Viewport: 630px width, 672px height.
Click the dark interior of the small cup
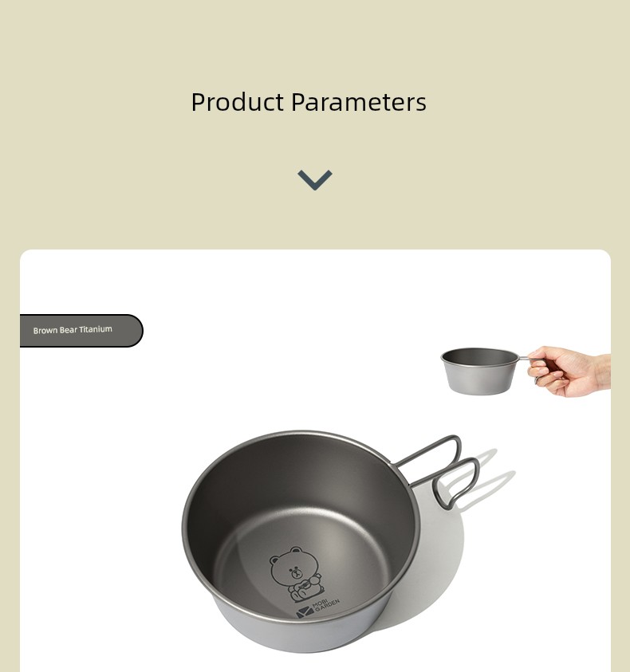[480, 356]
